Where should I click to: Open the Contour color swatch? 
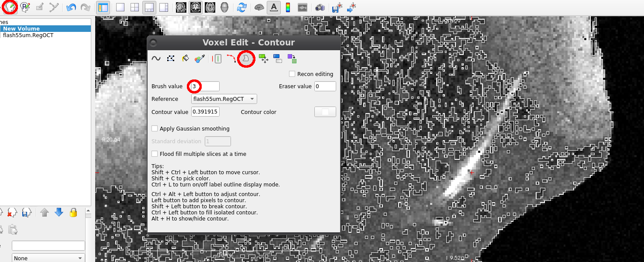(325, 112)
